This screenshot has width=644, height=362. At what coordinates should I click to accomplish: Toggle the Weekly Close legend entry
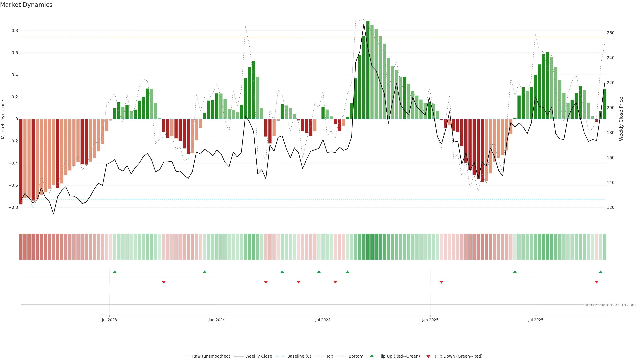[x=258, y=356]
